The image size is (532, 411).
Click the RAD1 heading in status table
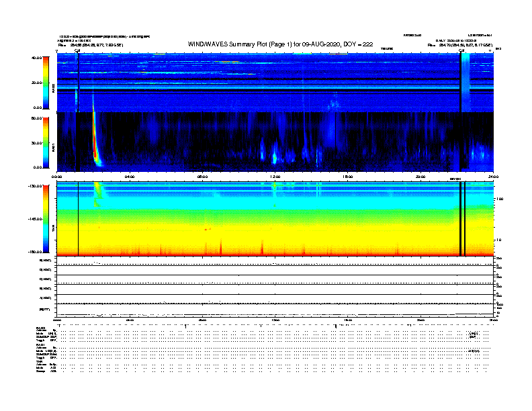(41, 345)
